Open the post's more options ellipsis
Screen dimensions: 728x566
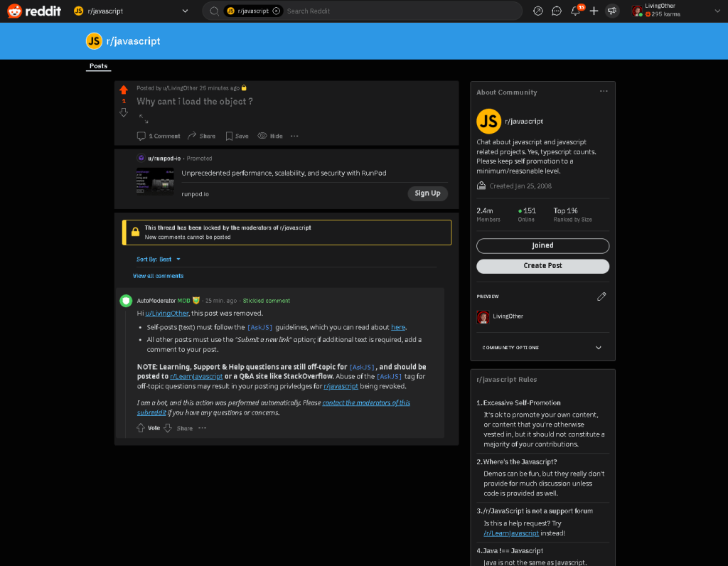pos(294,136)
